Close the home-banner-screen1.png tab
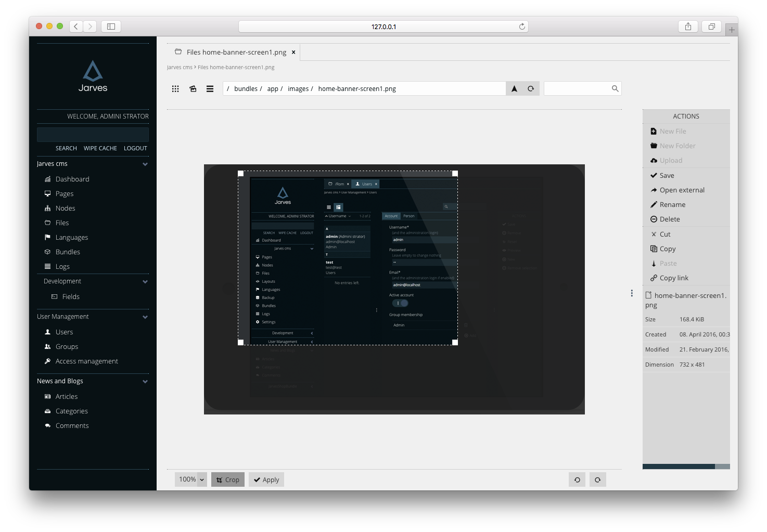Viewport: 767px width, 532px height. point(293,52)
